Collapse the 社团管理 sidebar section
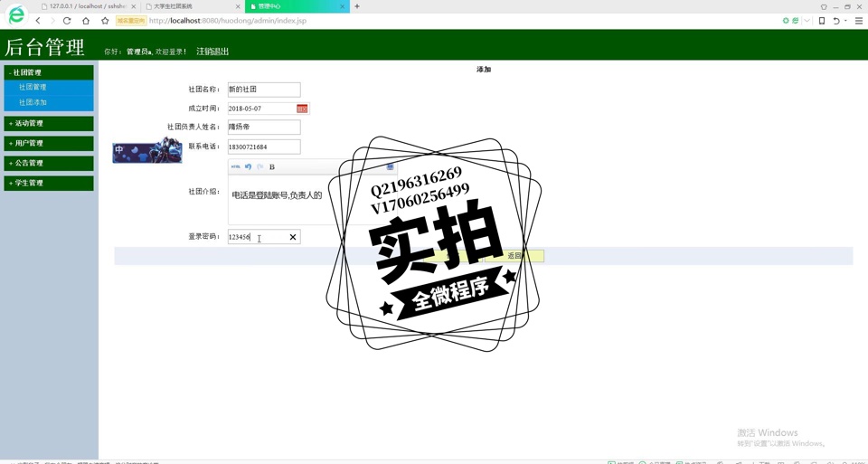This screenshot has height=464, width=868. click(x=49, y=72)
